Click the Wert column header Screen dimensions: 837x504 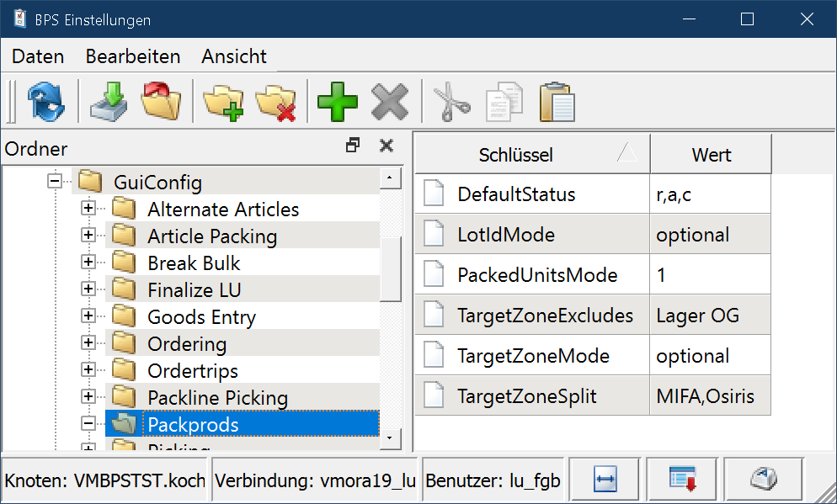coord(711,155)
